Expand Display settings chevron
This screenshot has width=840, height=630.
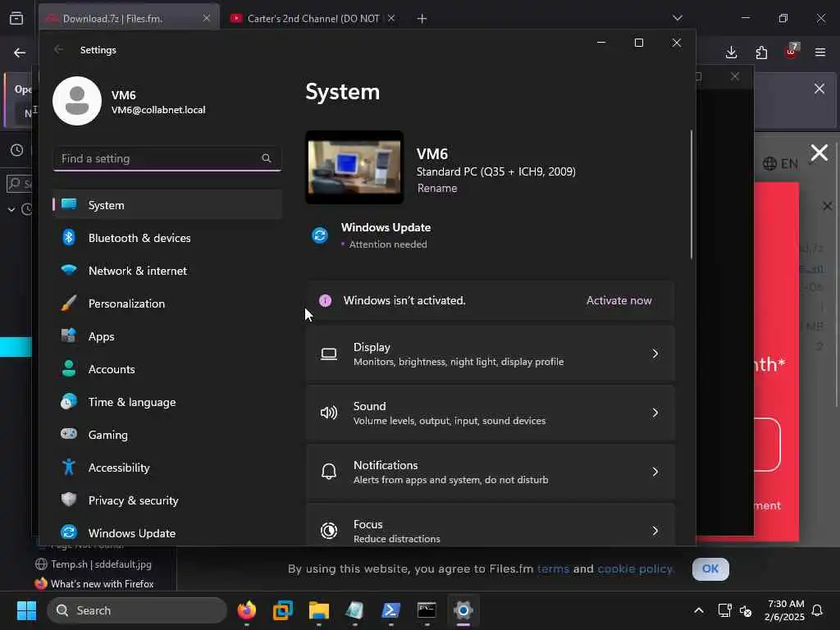[x=655, y=354]
